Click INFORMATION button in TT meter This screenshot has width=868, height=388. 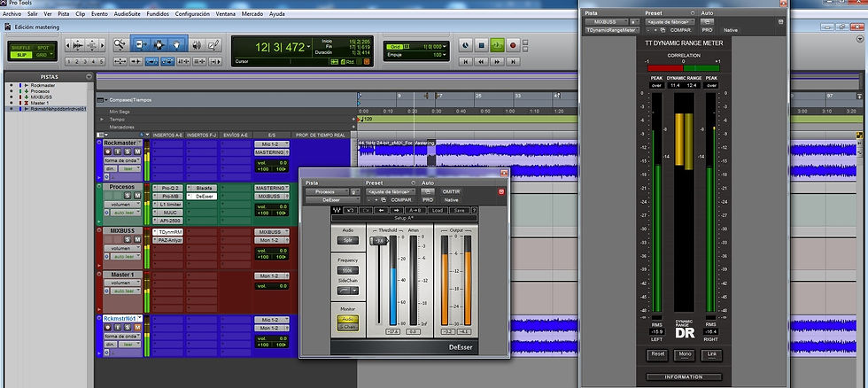click(684, 377)
